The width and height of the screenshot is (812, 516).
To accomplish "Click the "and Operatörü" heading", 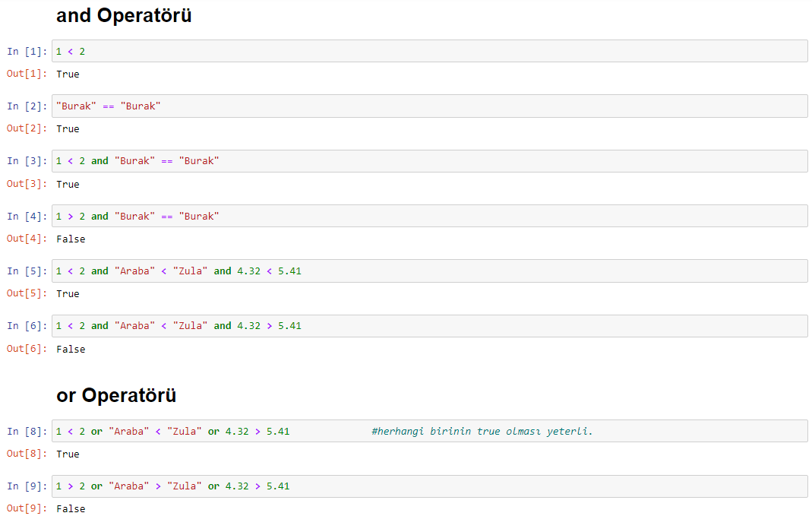I will [x=124, y=15].
